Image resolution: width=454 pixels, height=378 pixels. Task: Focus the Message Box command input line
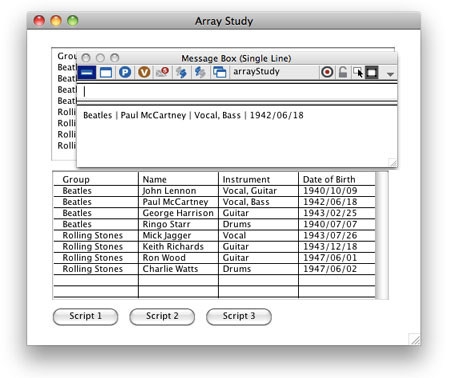(x=237, y=92)
